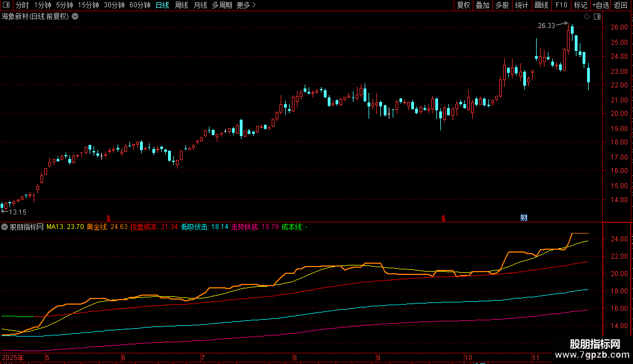This screenshot has width=633, height=364.
Task: Click the 复权 button
Action: (463, 5)
